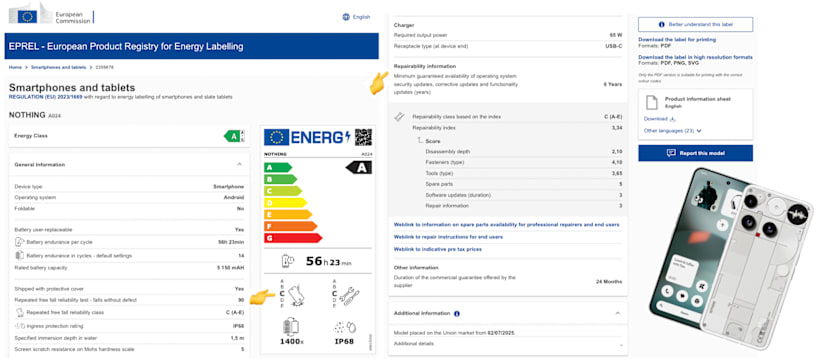Click the globe language icon

coord(346,17)
